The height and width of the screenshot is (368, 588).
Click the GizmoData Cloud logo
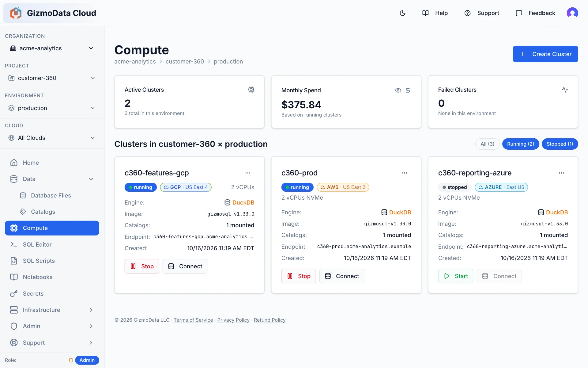click(53, 13)
